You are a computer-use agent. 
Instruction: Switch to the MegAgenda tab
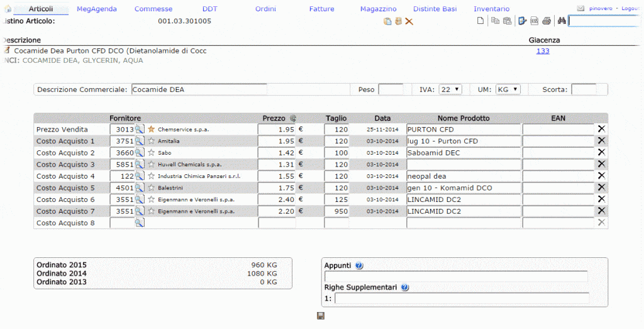click(x=96, y=9)
